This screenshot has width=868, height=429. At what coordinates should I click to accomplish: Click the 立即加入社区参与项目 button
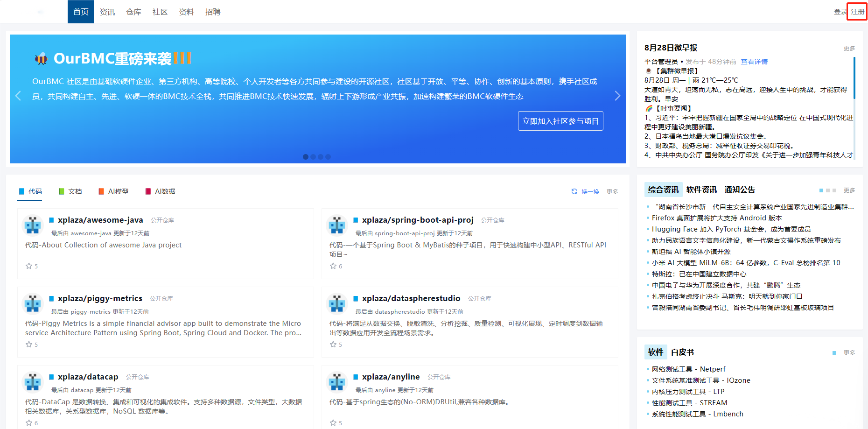tap(560, 121)
